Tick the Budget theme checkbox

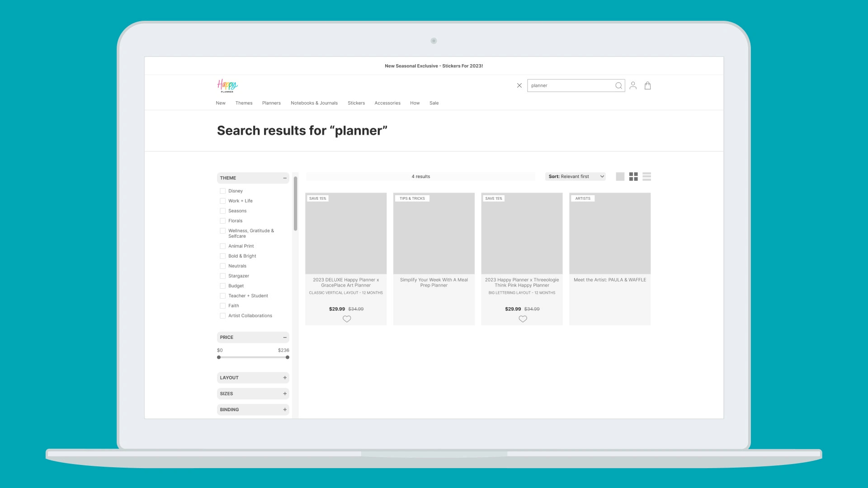pyautogui.click(x=222, y=286)
